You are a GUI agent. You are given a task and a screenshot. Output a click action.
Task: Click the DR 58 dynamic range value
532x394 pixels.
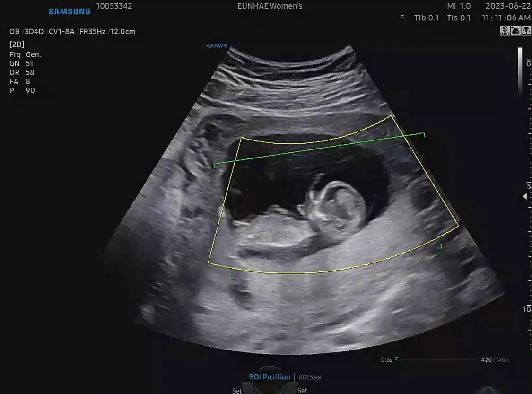point(22,72)
